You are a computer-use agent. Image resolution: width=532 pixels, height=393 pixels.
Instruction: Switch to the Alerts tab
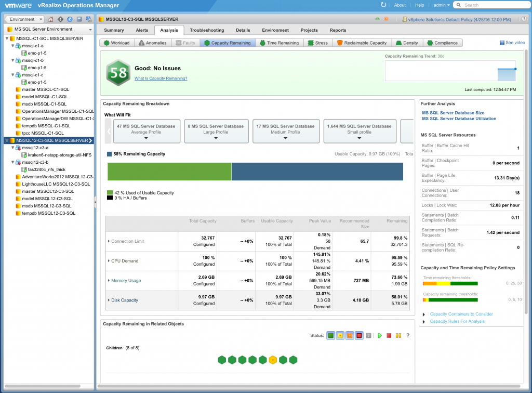pyautogui.click(x=142, y=30)
